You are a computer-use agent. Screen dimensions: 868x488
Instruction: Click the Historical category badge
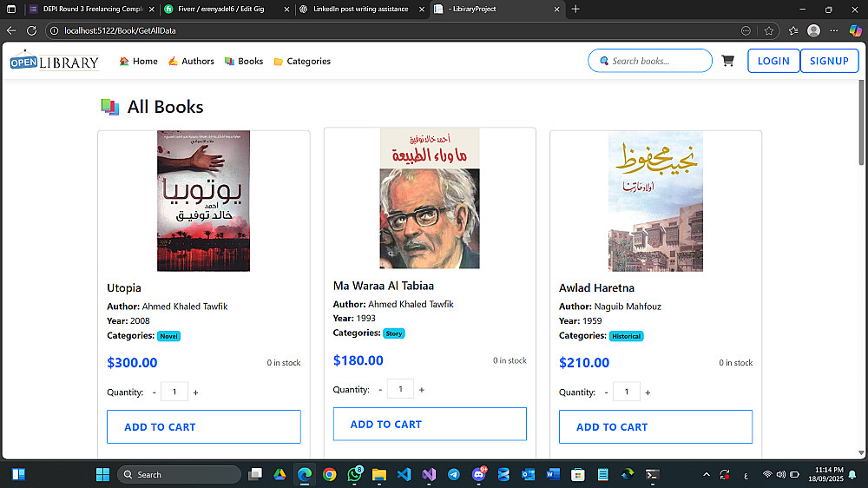pos(626,336)
